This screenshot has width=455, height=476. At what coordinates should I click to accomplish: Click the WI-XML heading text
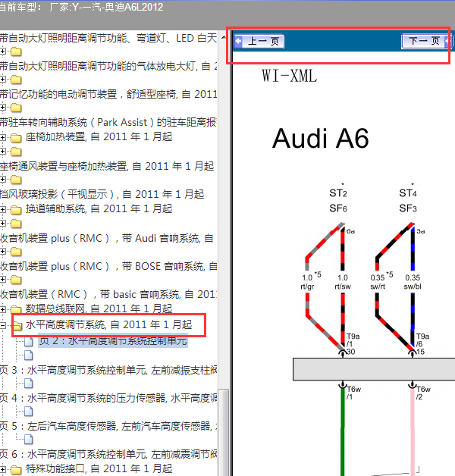[x=289, y=76]
